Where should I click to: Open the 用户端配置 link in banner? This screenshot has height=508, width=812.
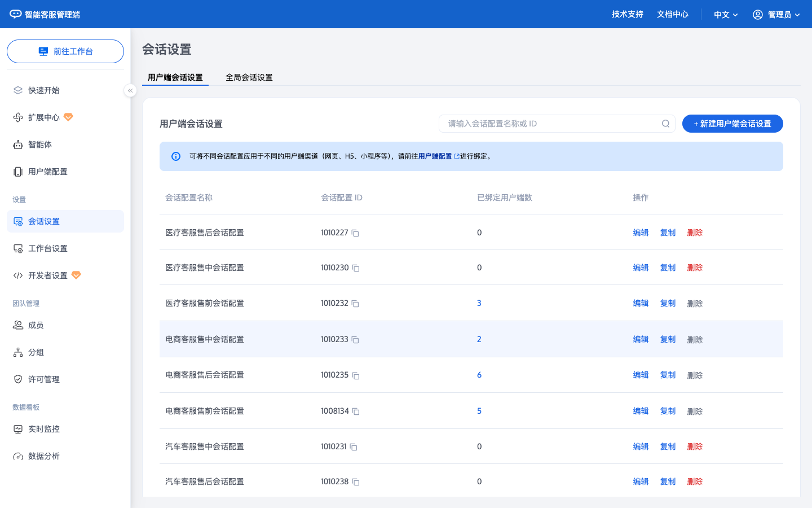(x=439, y=156)
